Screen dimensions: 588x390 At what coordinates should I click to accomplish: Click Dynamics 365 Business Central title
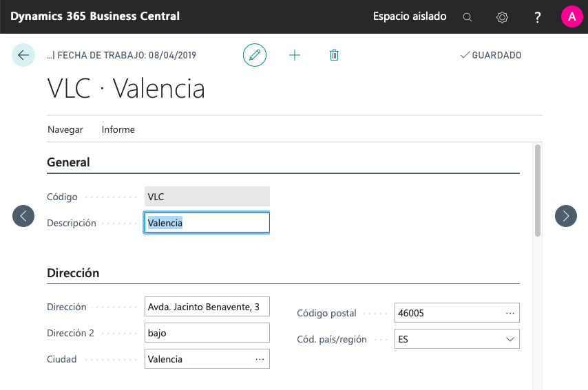tap(95, 17)
